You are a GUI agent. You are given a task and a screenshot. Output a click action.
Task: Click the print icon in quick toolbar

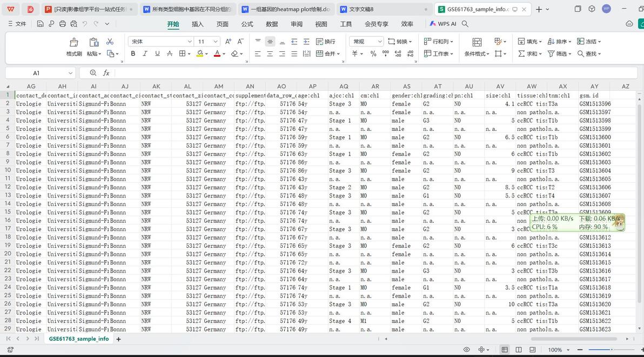click(63, 24)
